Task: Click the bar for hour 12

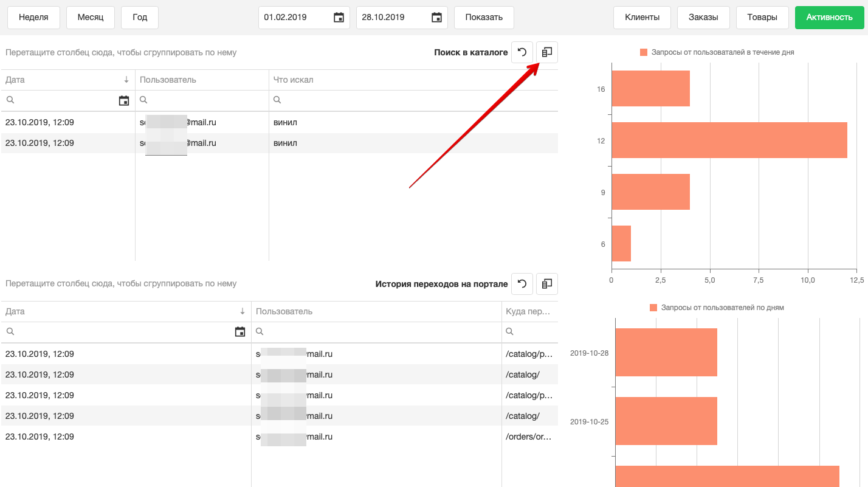Action: point(729,140)
